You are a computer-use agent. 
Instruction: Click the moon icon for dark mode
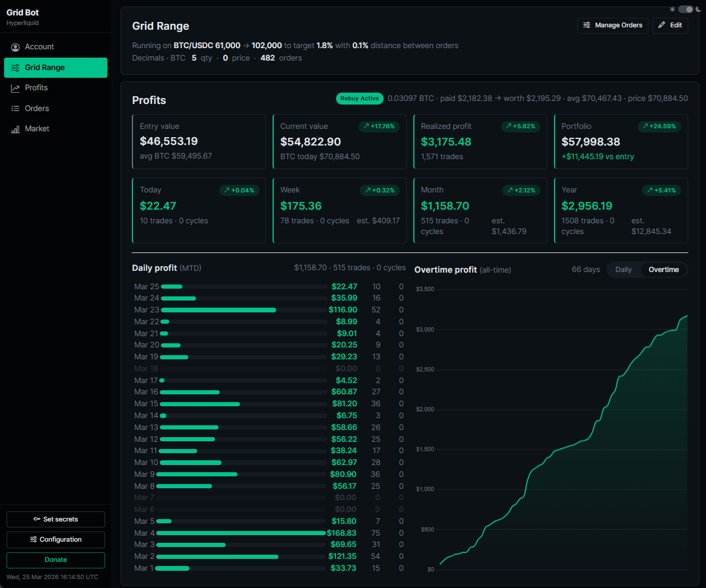698,9
